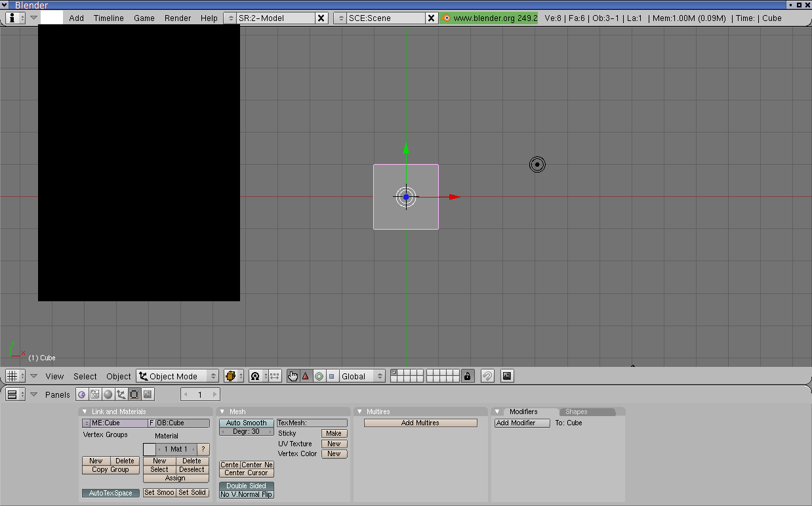Viewport: 812px width, 506px height.
Task: Toggle AutoTexSpace button
Action: pos(111,493)
